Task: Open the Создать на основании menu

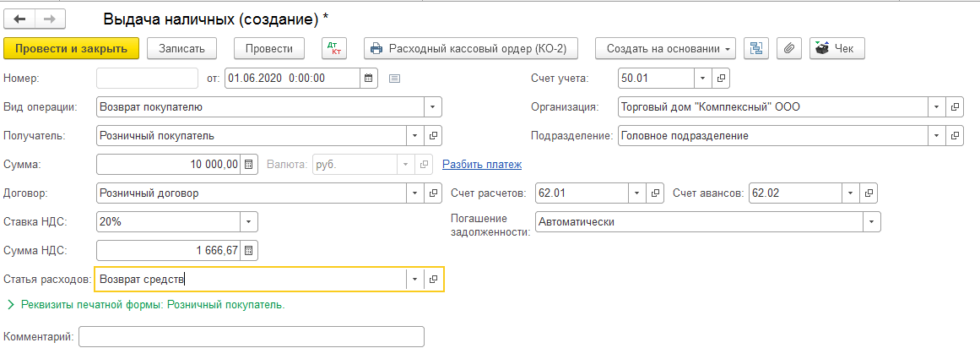Action: click(x=665, y=49)
